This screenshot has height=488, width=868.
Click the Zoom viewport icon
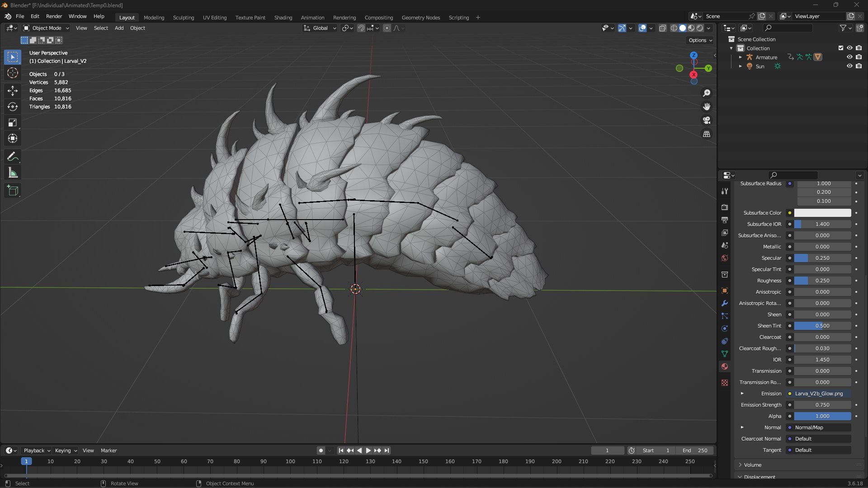pos(707,93)
